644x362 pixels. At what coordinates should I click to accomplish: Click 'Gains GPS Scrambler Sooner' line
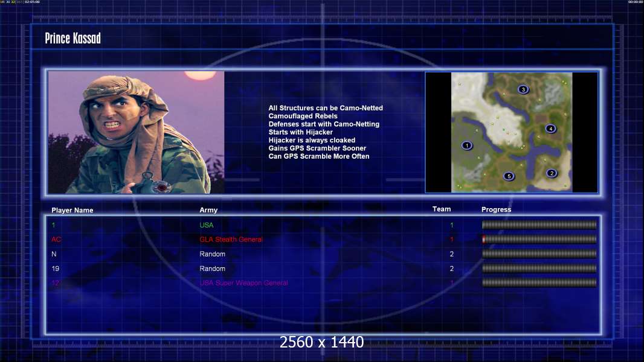(318, 148)
